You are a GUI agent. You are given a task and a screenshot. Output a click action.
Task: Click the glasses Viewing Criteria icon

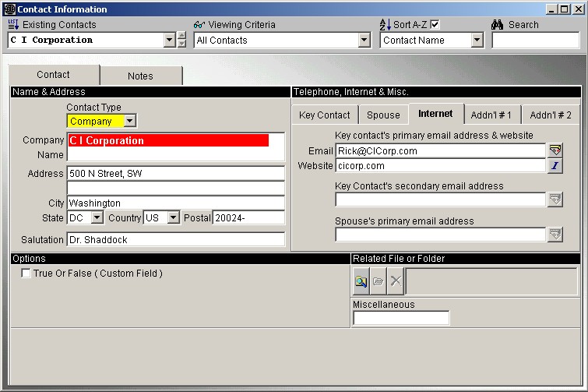pos(199,25)
